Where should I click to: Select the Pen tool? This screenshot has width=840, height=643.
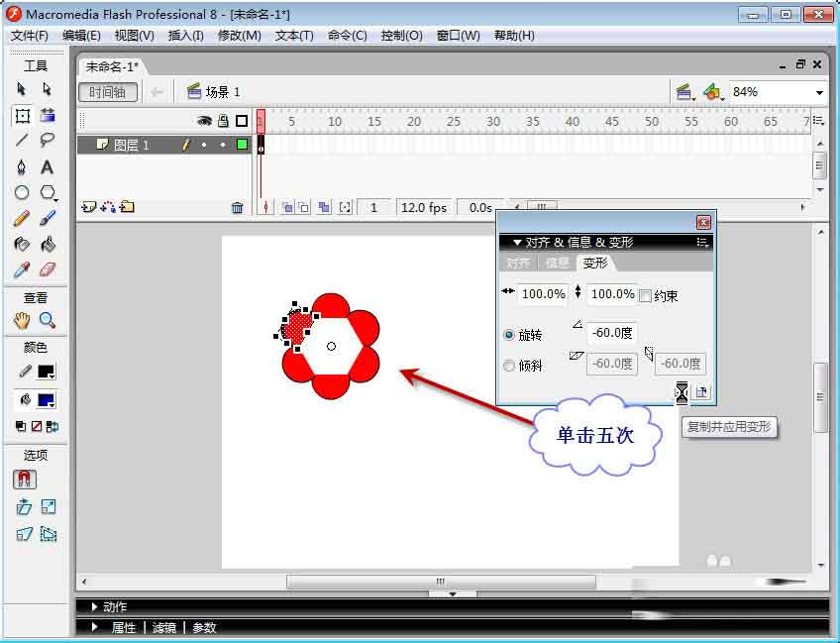22,167
